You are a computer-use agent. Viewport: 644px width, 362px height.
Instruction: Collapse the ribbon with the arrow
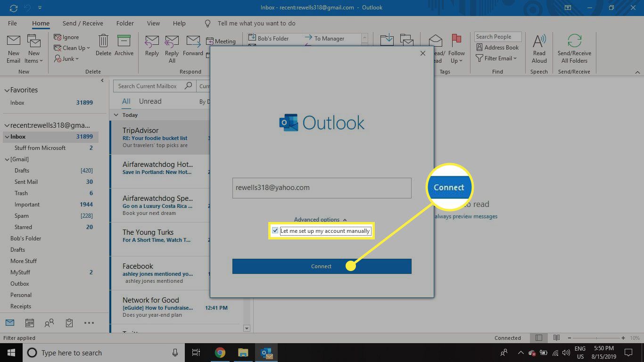coord(637,72)
